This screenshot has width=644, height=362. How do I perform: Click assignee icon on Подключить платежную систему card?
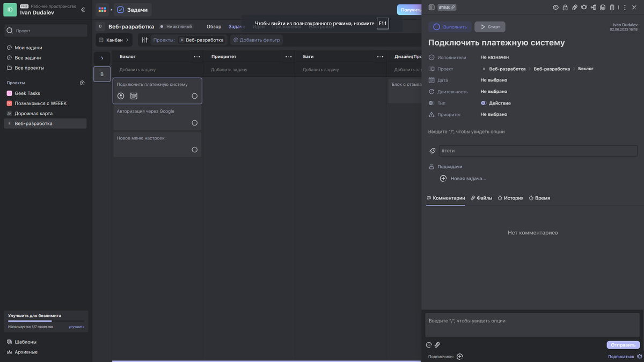click(121, 96)
